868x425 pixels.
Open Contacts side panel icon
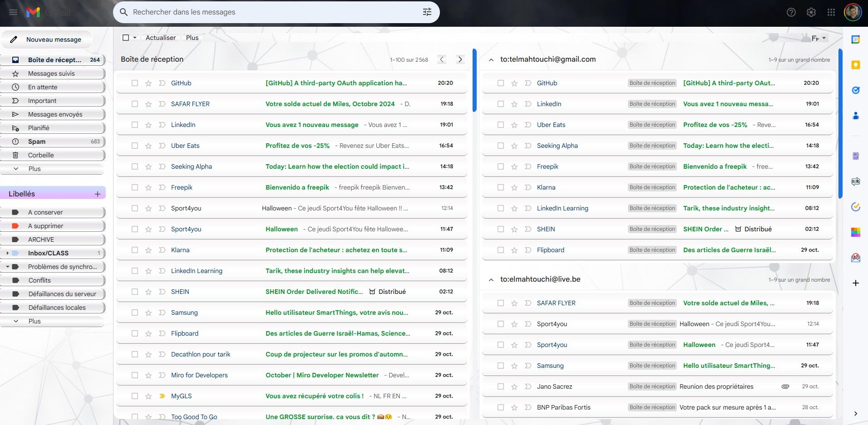(x=856, y=116)
